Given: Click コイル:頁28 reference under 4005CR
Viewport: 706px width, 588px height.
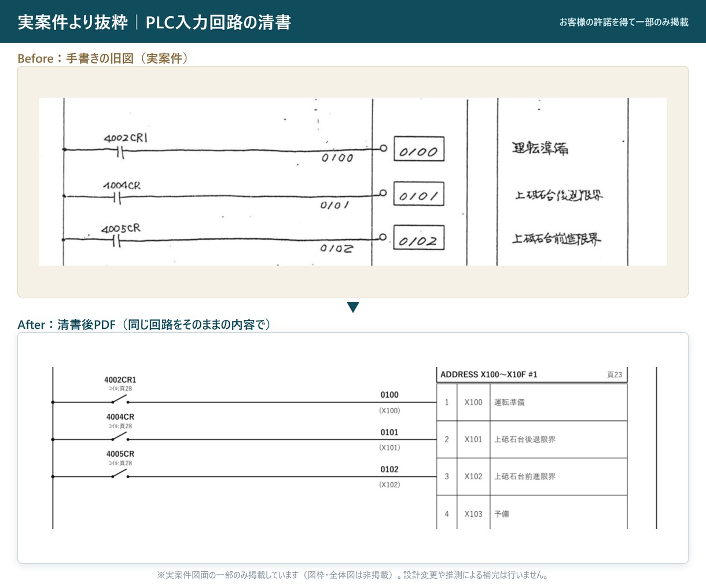Looking at the screenshot, I should point(120,463).
